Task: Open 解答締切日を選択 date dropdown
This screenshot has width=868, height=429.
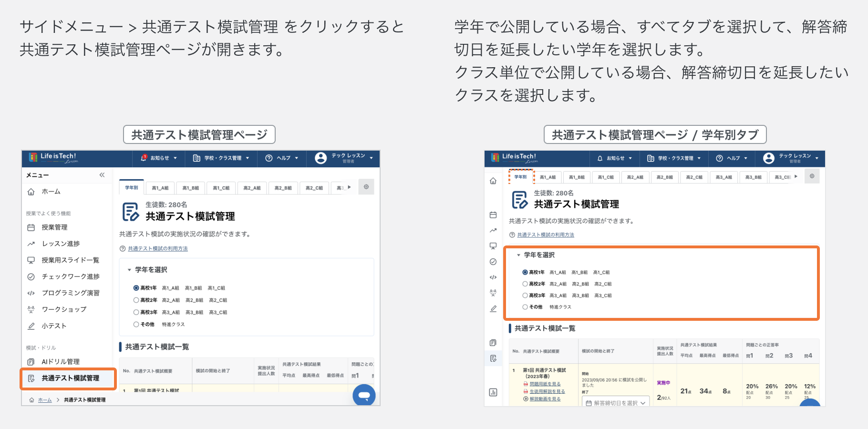Action: [616, 402]
